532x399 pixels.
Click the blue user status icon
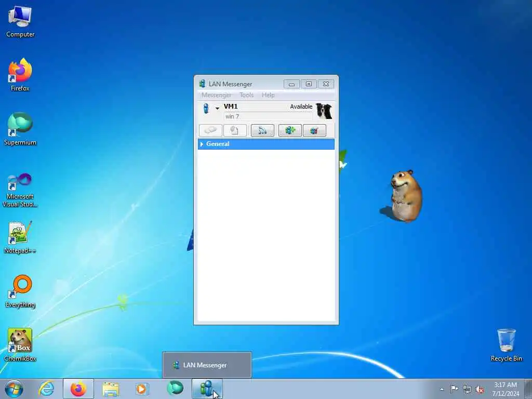(x=206, y=109)
